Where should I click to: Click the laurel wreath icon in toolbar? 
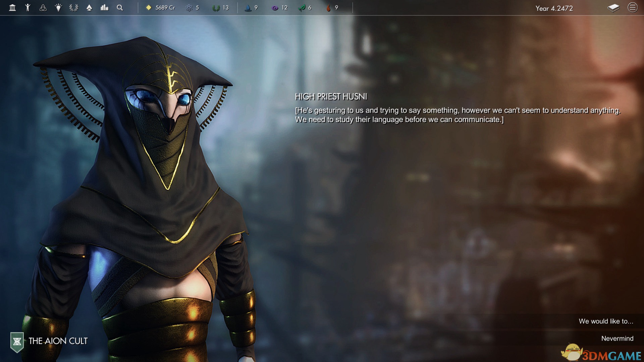[74, 8]
